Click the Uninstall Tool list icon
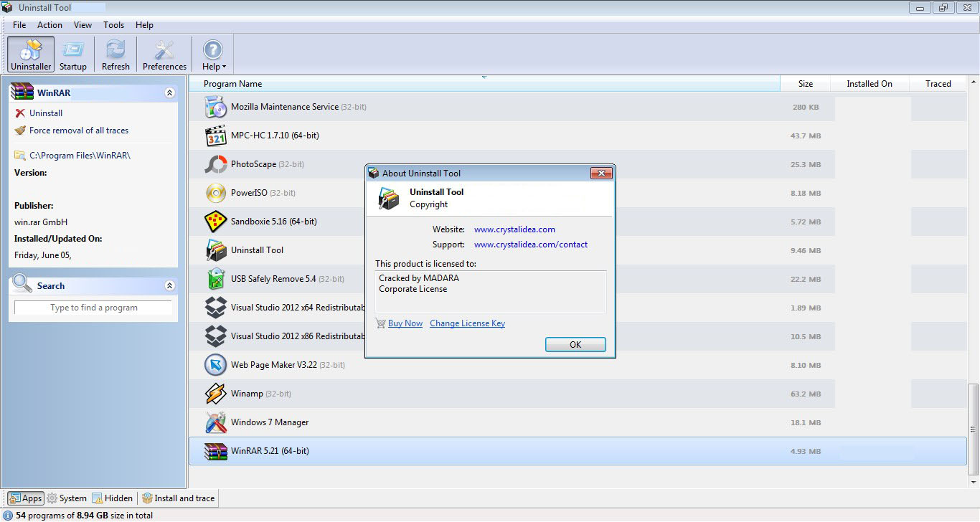Image resolution: width=980 pixels, height=522 pixels. tap(216, 250)
